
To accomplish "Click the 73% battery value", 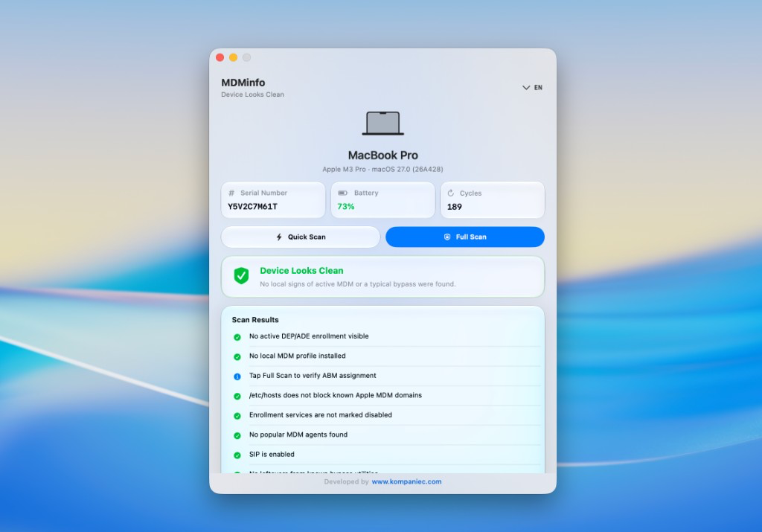I will click(346, 207).
